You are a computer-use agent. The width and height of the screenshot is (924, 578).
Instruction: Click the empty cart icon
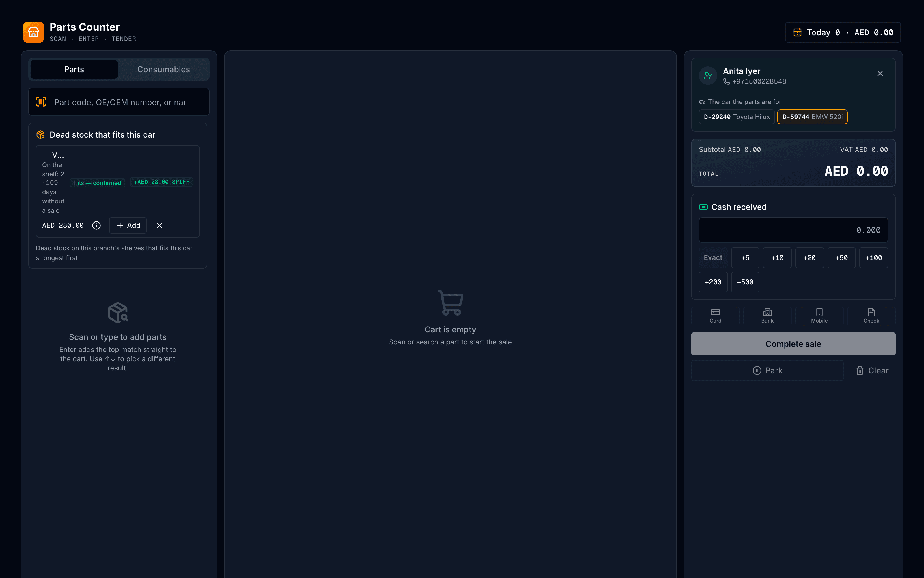450,303
